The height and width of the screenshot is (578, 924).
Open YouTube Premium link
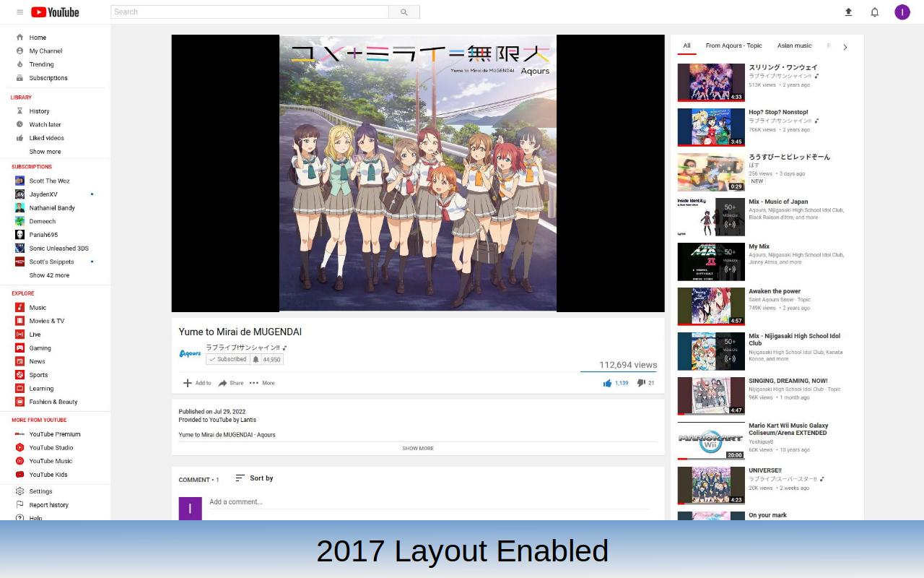55,434
